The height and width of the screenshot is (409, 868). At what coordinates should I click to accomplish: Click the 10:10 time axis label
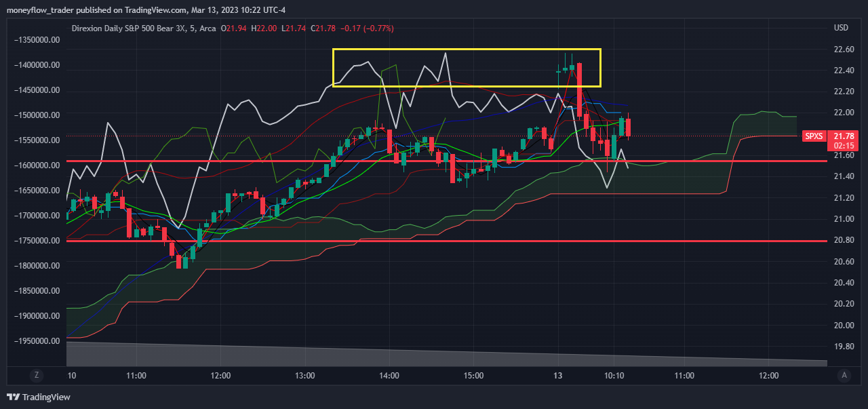tap(614, 375)
